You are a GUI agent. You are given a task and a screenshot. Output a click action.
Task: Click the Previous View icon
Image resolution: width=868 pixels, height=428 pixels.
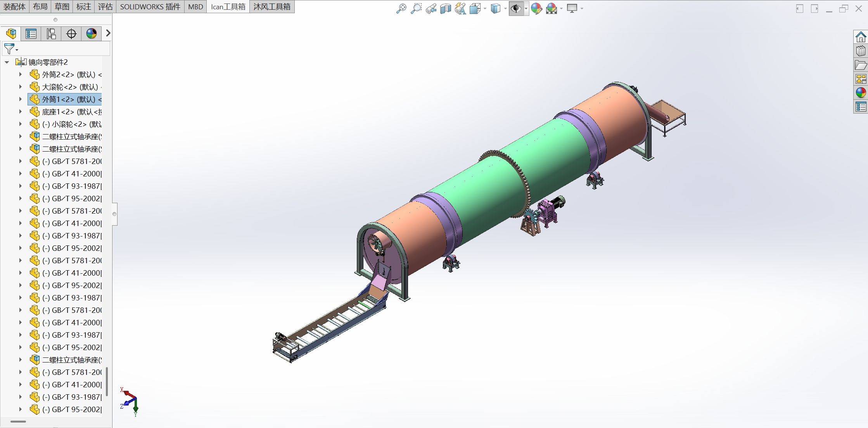coord(431,8)
